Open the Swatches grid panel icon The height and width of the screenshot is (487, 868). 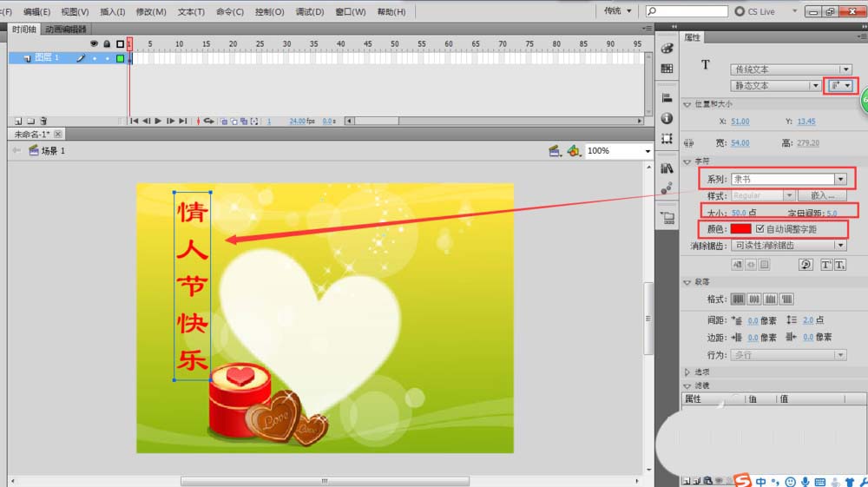coord(667,69)
